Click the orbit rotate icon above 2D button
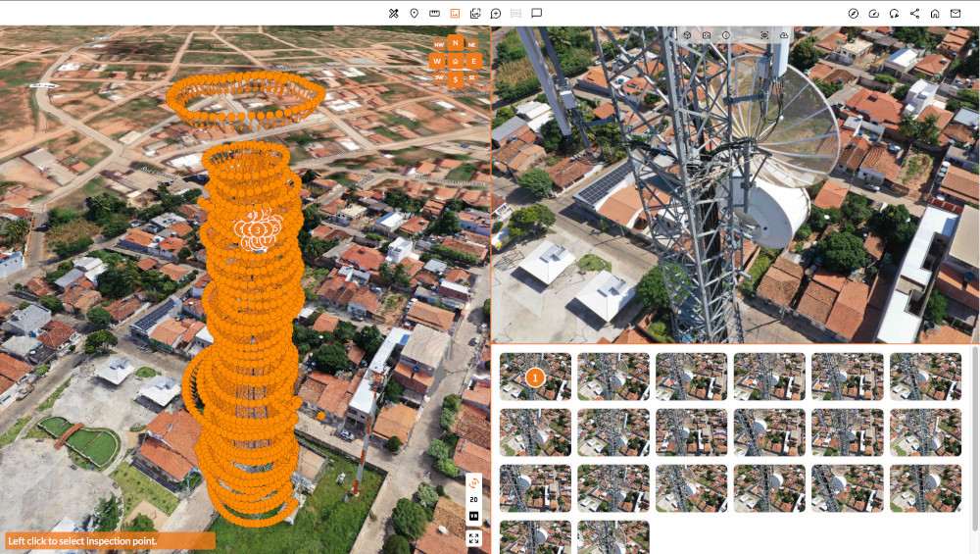The width and height of the screenshot is (980, 554). pos(473,482)
